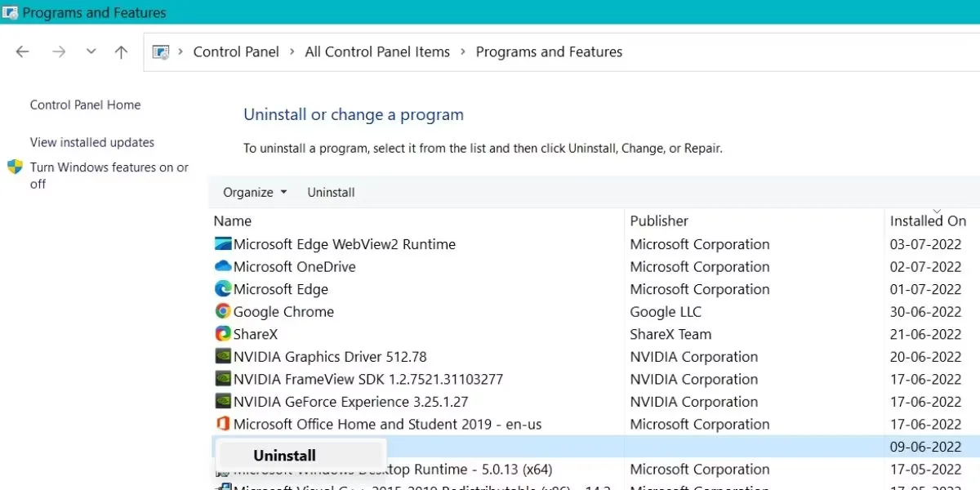The height and width of the screenshot is (490, 980).
Task: Open the Organize dropdown menu
Action: 254,192
